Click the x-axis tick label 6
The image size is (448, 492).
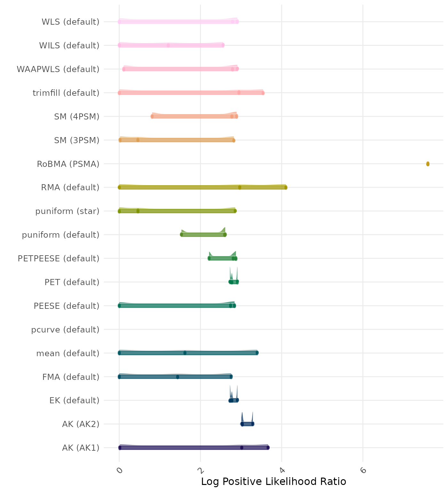pyautogui.click(x=363, y=470)
